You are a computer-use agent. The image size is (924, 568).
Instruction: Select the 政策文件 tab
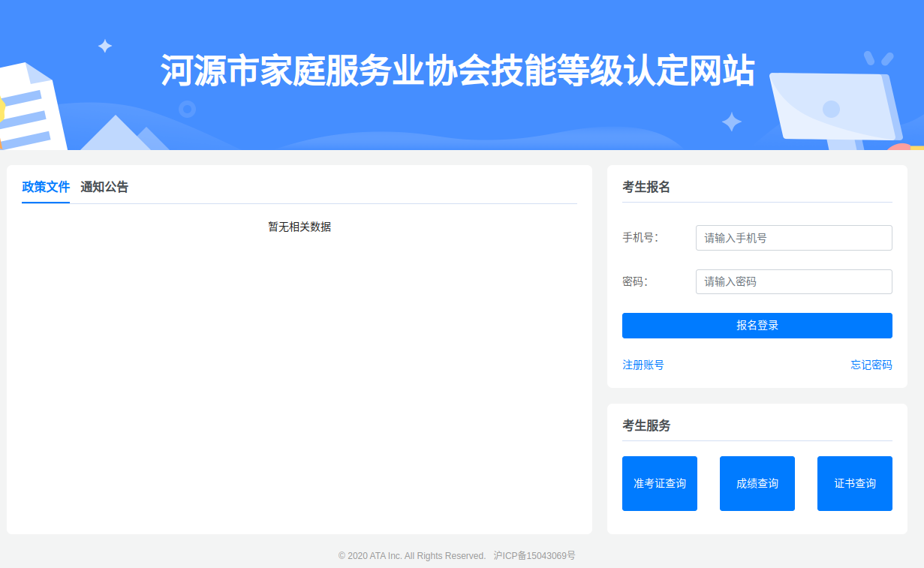click(45, 186)
